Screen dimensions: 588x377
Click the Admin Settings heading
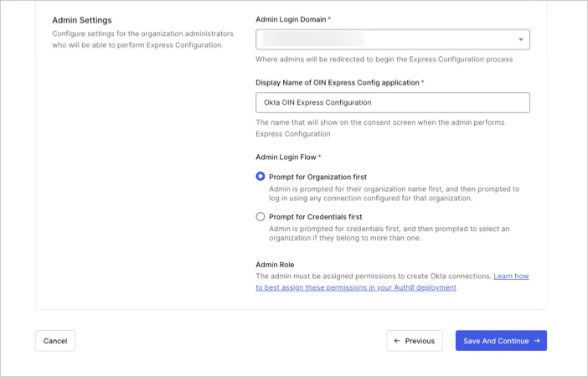click(x=82, y=20)
